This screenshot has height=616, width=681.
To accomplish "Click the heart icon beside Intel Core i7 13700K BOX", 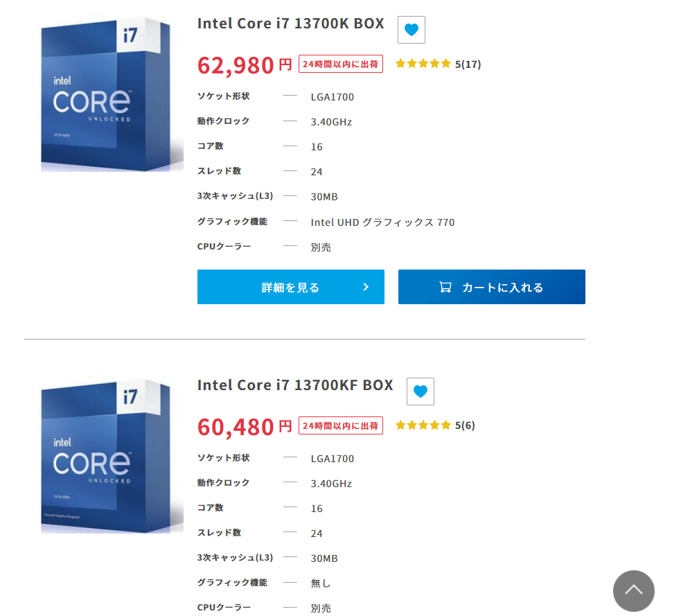I will [x=411, y=30].
